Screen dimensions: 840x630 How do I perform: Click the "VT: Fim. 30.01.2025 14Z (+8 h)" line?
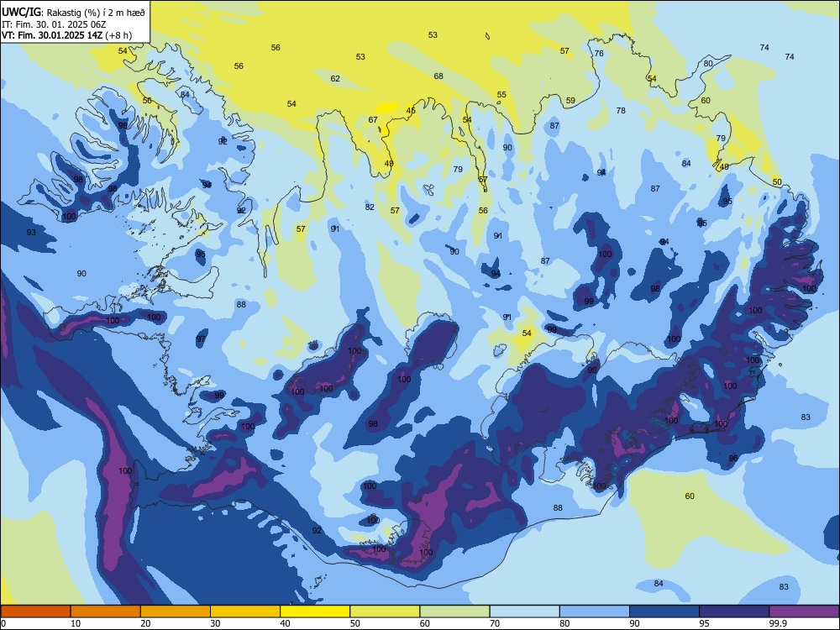[66, 35]
